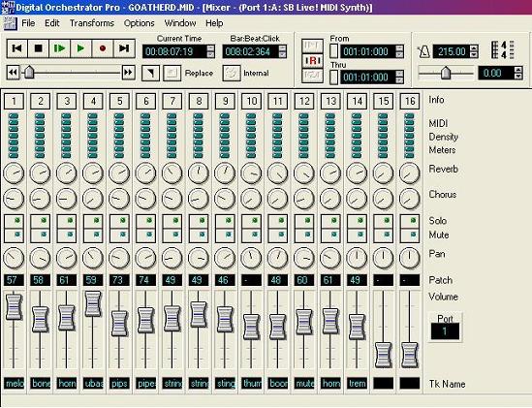This screenshot has height=408, width=532.
Task: Click track 4 volume fader
Action: pos(93,303)
